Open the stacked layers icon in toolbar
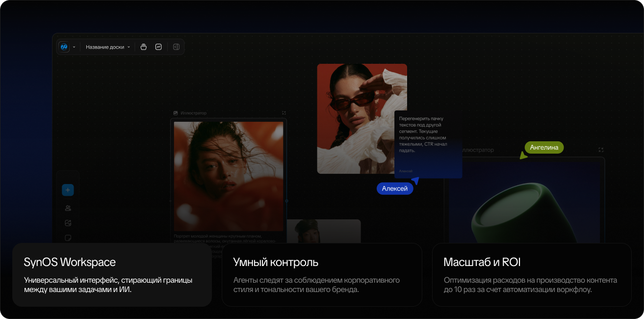Viewport: 644px width, 319px height. tap(143, 47)
